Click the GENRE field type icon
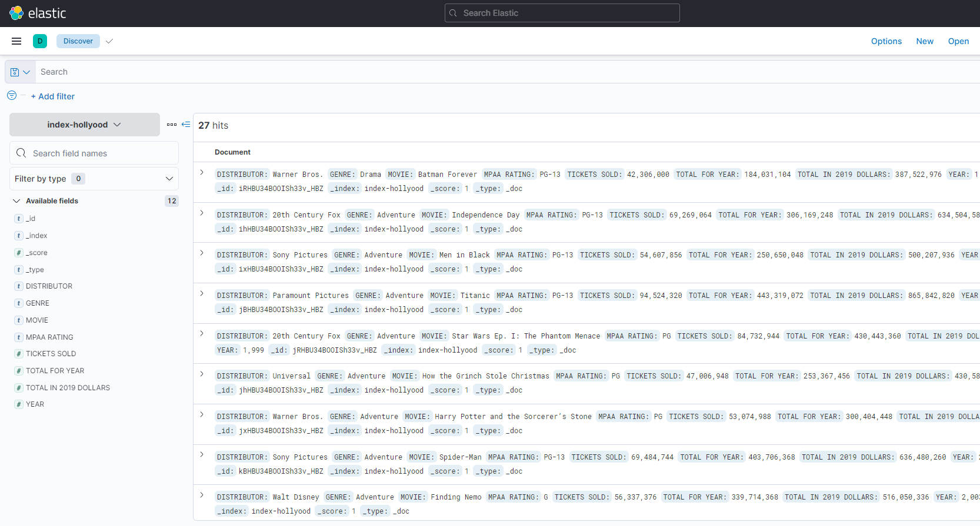This screenshot has width=980, height=526. (19, 303)
